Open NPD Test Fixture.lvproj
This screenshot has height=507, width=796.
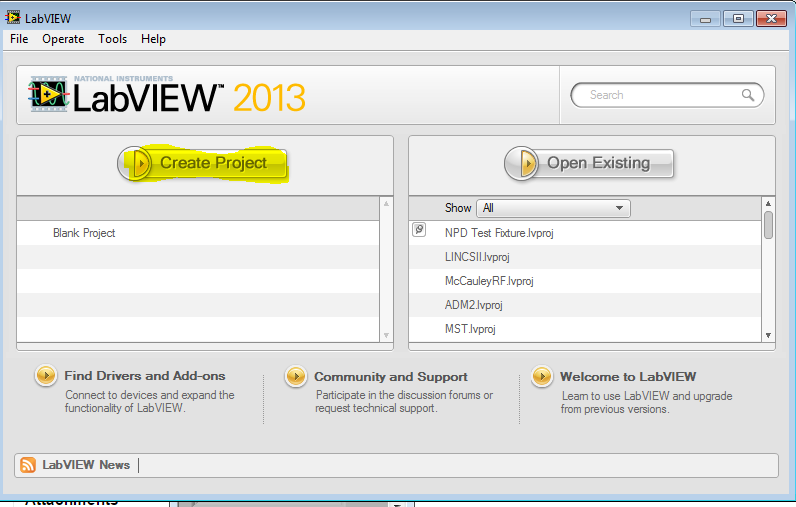coord(499,233)
